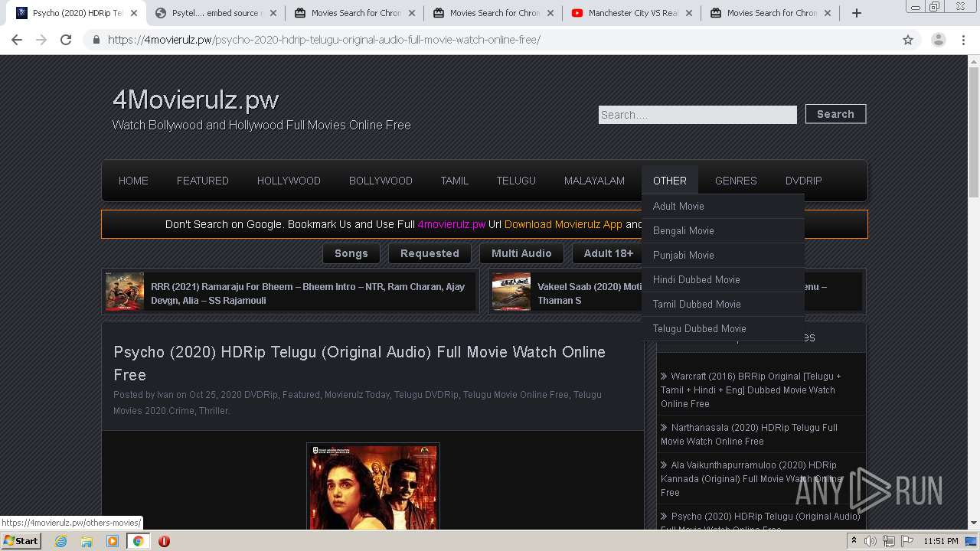Open the Telugu DVDRip category link
Viewport: 980px width, 551px height.
tap(426, 395)
